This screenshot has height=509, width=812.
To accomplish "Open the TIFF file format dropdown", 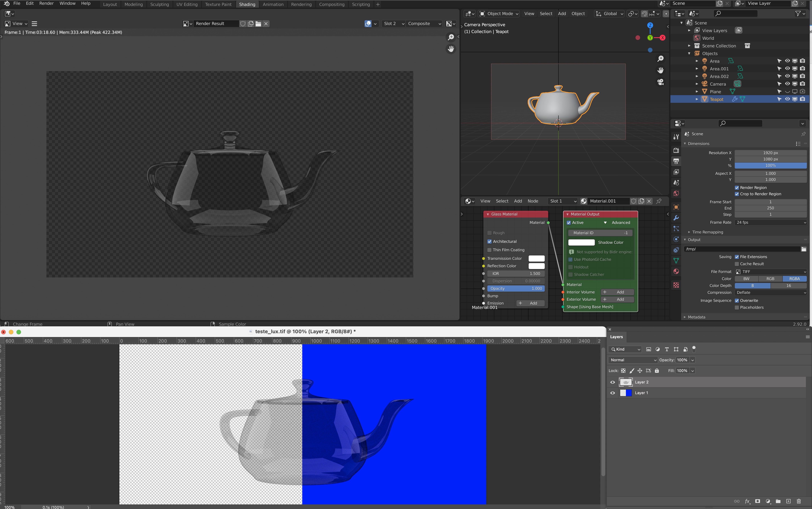I will pyautogui.click(x=771, y=272).
